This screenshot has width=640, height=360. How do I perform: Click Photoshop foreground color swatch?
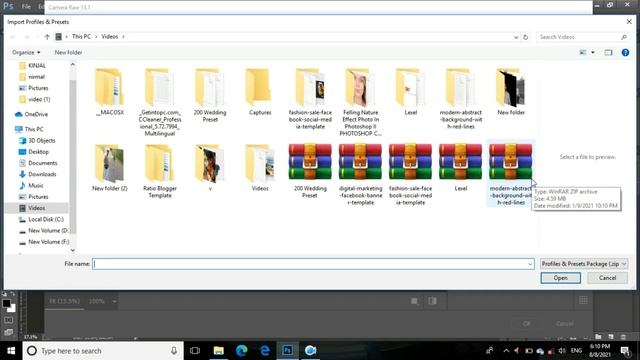pyautogui.click(x=6, y=303)
